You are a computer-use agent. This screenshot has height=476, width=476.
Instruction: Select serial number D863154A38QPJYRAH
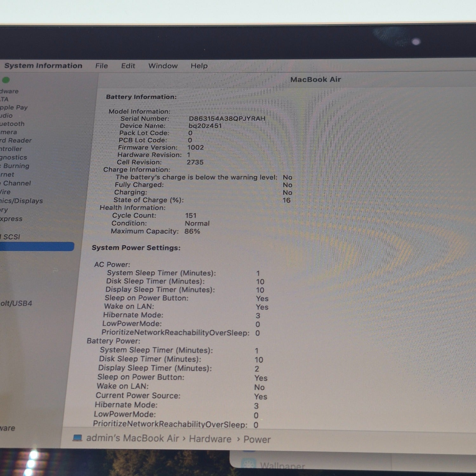[227, 118]
